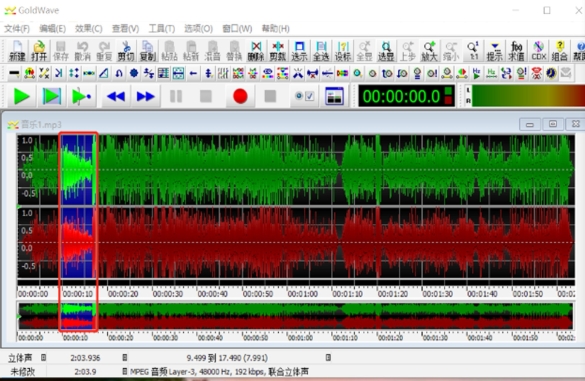Click the 选示 toolbar icon
Viewport: 585px width, 381px height.
[299, 51]
